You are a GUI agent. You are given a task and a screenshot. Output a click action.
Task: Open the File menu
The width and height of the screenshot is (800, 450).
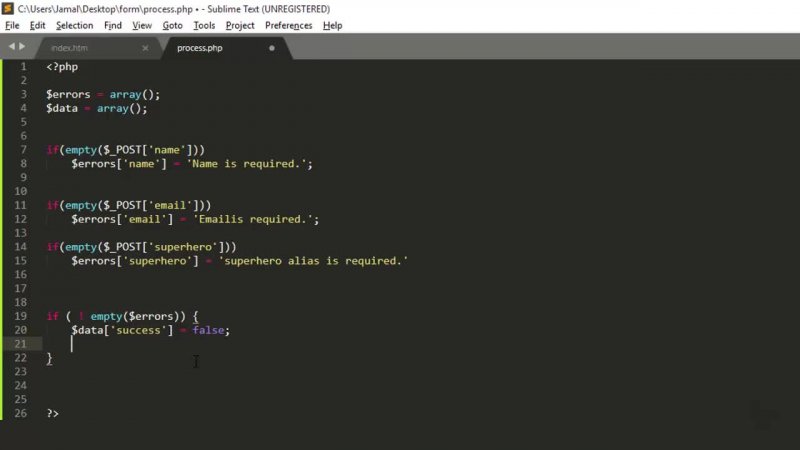(x=12, y=25)
